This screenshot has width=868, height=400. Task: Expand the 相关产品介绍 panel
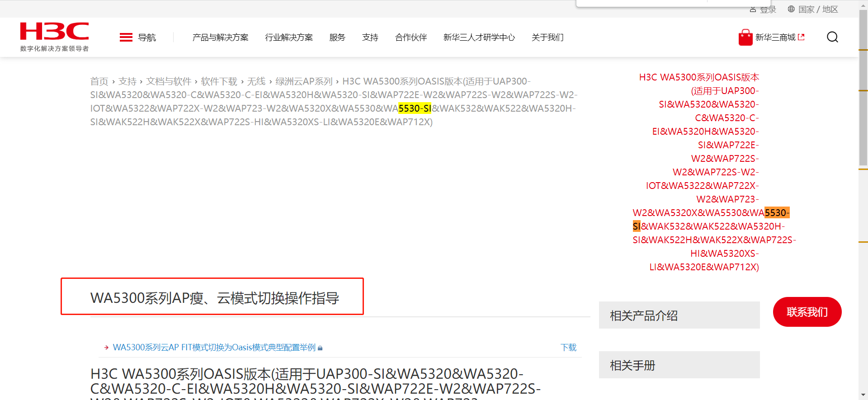pyautogui.click(x=679, y=315)
